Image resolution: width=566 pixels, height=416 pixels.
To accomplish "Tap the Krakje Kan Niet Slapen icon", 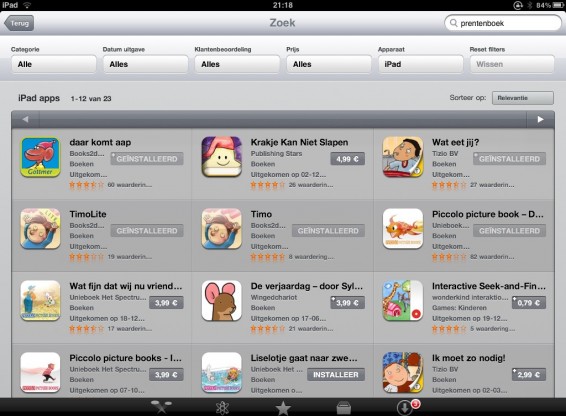I will [x=222, y=157].
